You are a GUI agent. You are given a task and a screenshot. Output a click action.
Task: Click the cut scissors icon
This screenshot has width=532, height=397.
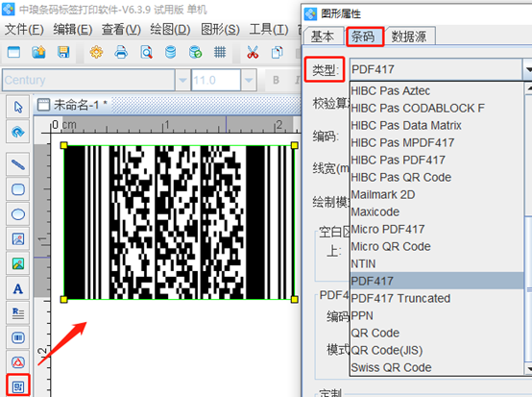click(253, 52)
